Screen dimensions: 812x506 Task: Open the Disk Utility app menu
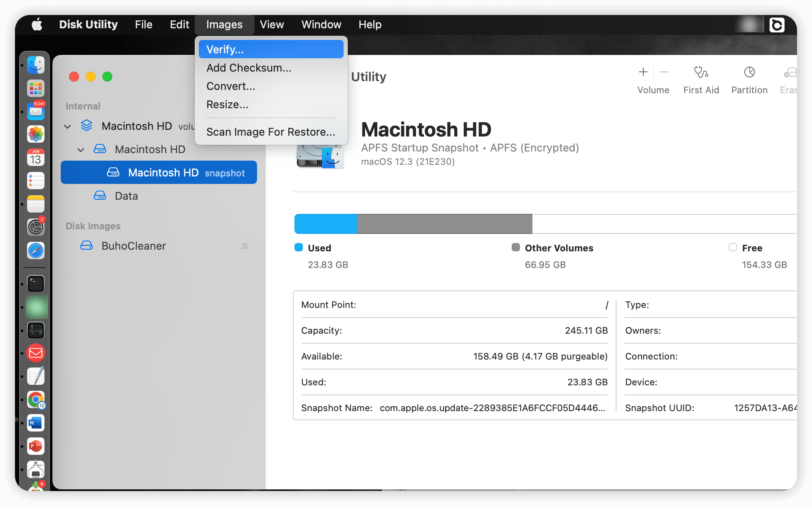(88, 25)
